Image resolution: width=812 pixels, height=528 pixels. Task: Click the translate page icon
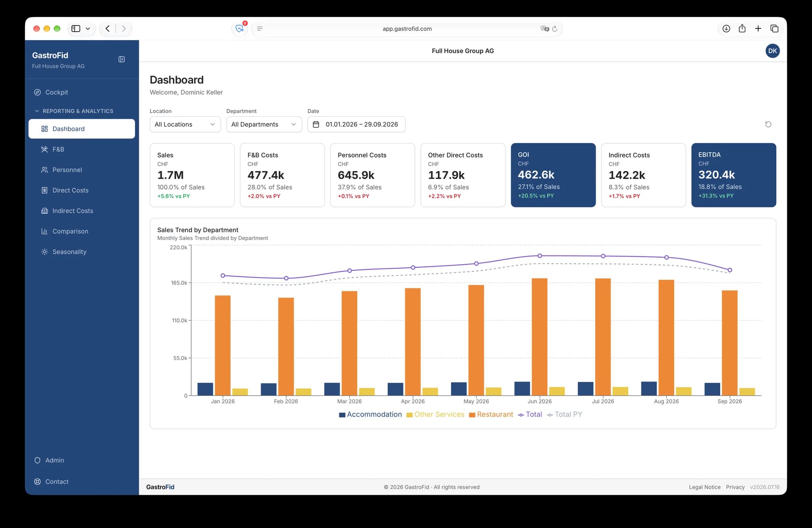pyautogui.click(x=544, y=28)
